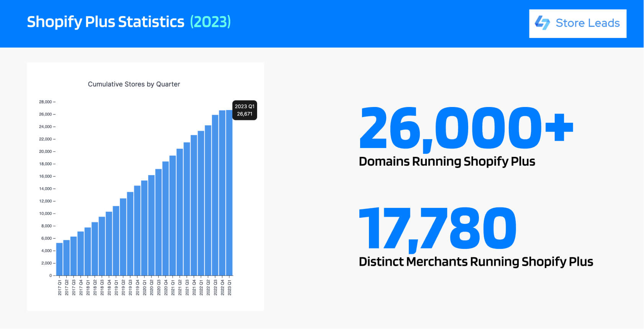Click the "2019 Q2" x-axis label
This screenshot has width=644, height=329.
pos(123,288)
